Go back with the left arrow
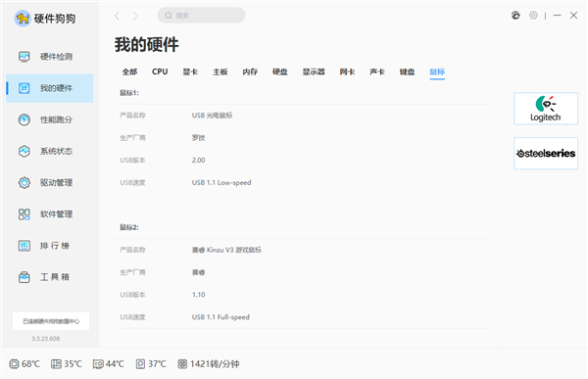This screenshot has width=588, height=379. 117,16
